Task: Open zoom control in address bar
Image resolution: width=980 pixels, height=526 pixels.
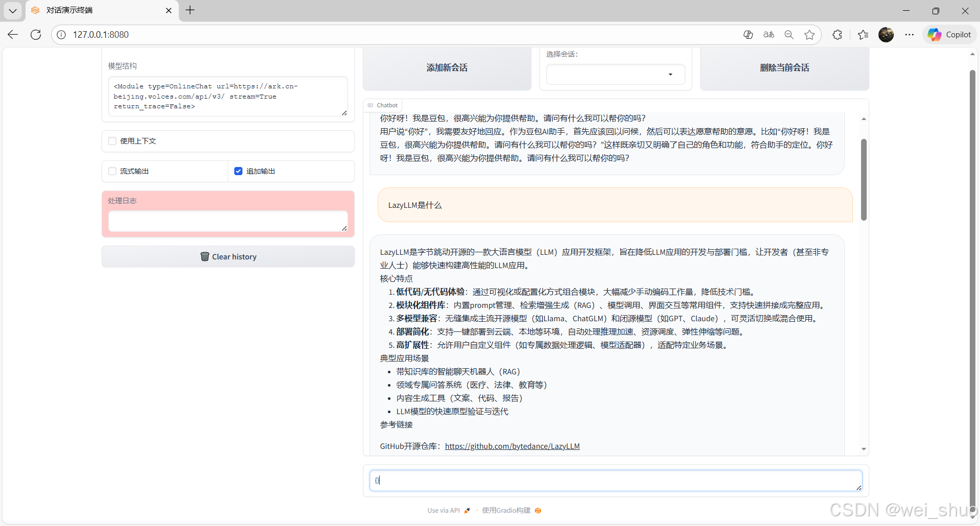Action: (x=789, y=35)
